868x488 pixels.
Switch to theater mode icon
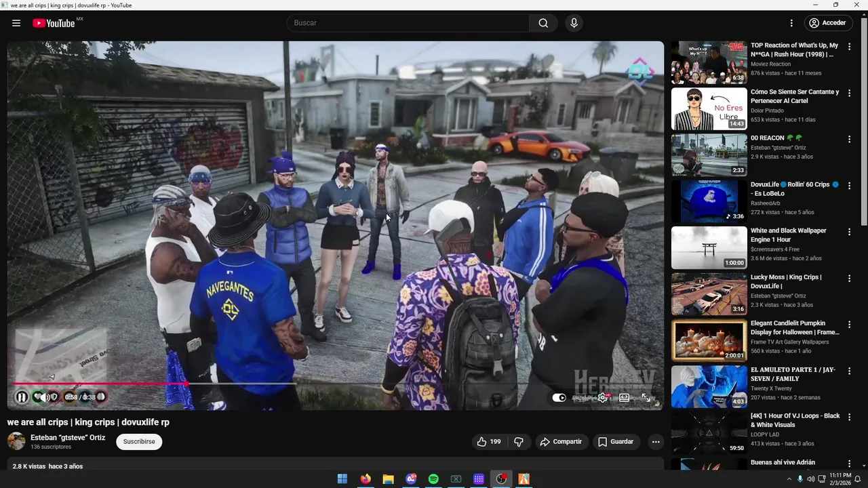pyautogui.click(x=624, y=398)
